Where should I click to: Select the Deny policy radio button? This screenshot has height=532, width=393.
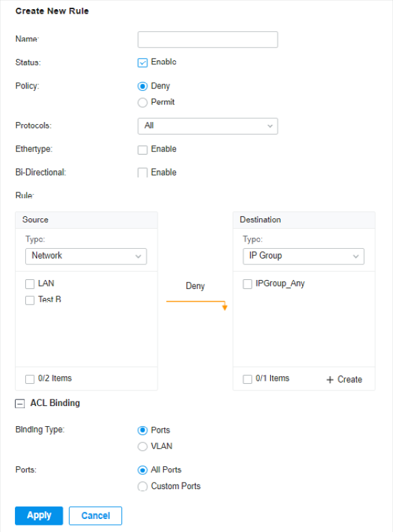tap(142, 86)
